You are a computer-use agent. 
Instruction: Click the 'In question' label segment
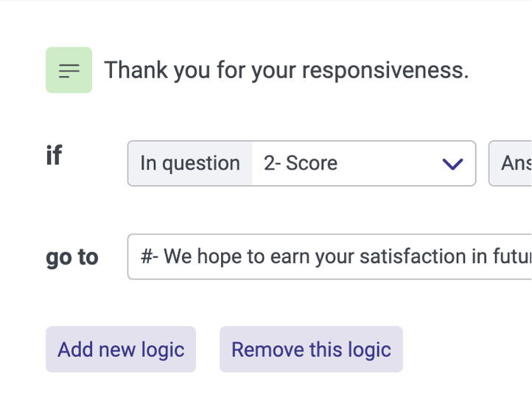tap(190, 164)
